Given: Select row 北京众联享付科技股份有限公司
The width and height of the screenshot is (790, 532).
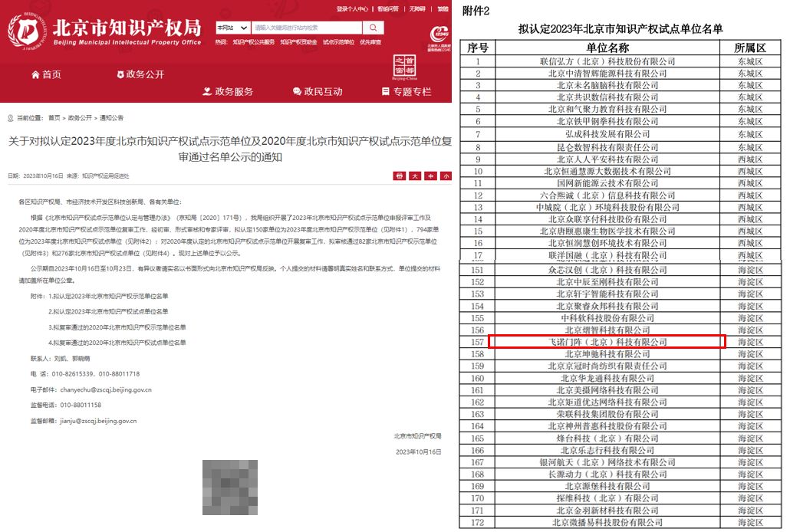Looking at the screenshot, I should point(620,219).
